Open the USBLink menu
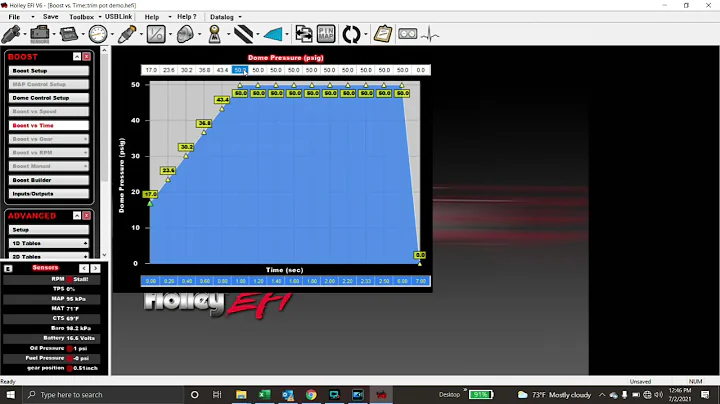This screenshot has height=404, width=720. pyautogui.click(x=118, y=17)
